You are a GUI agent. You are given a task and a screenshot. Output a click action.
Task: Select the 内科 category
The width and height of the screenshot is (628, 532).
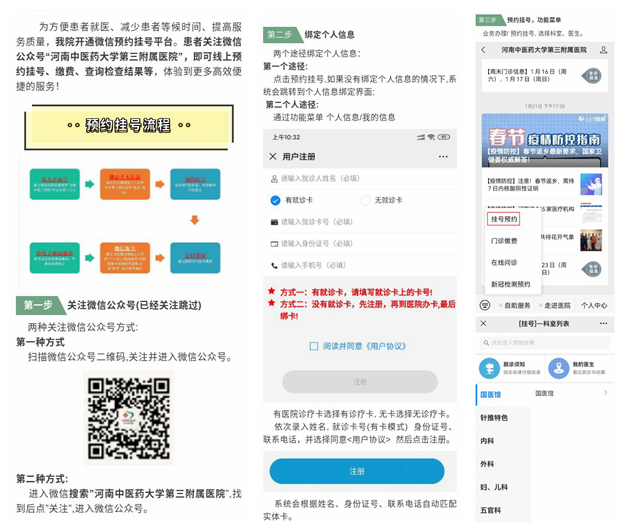(503, 441)
